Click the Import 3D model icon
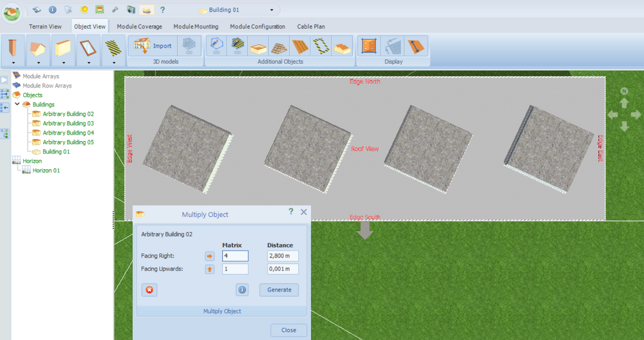644x340 pixels. click(152, 46)
